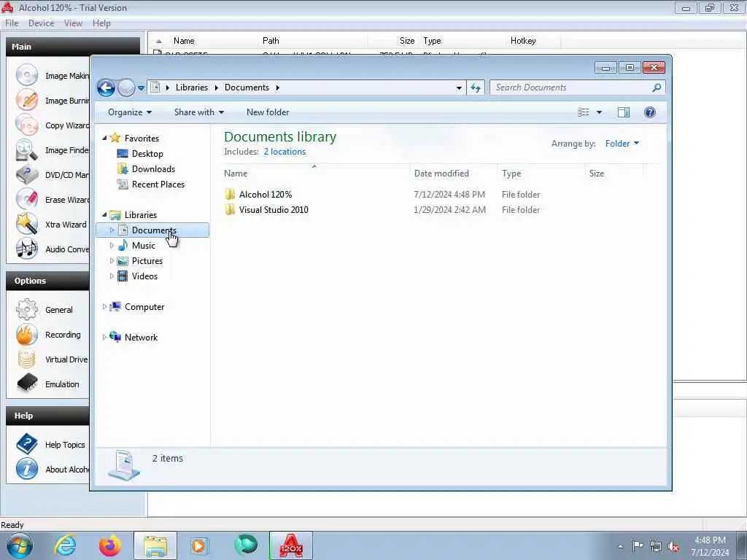Click the search magnifier icon in Explorer
This screenshot has height=560, width=747.
657,87
